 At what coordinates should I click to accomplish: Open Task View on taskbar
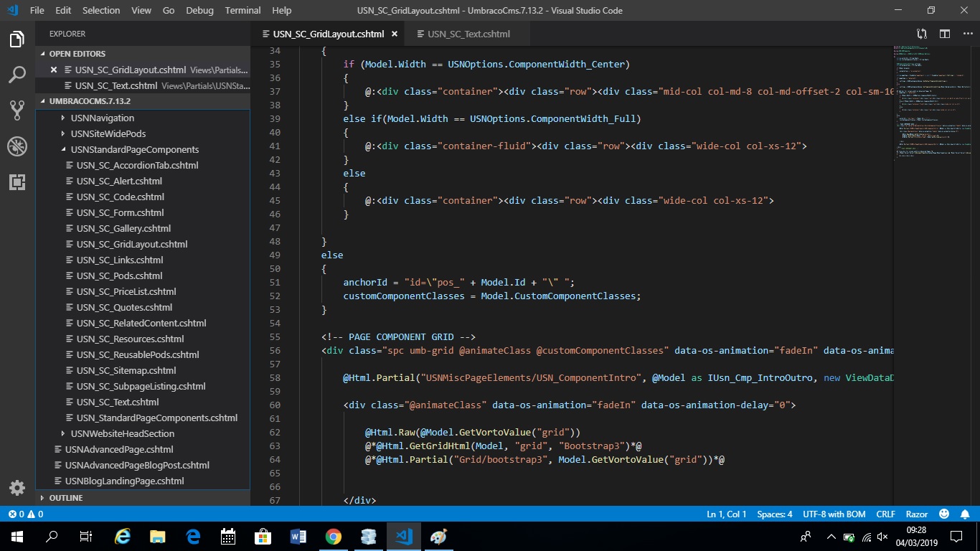pyautogui.click(x=86, y=537)
